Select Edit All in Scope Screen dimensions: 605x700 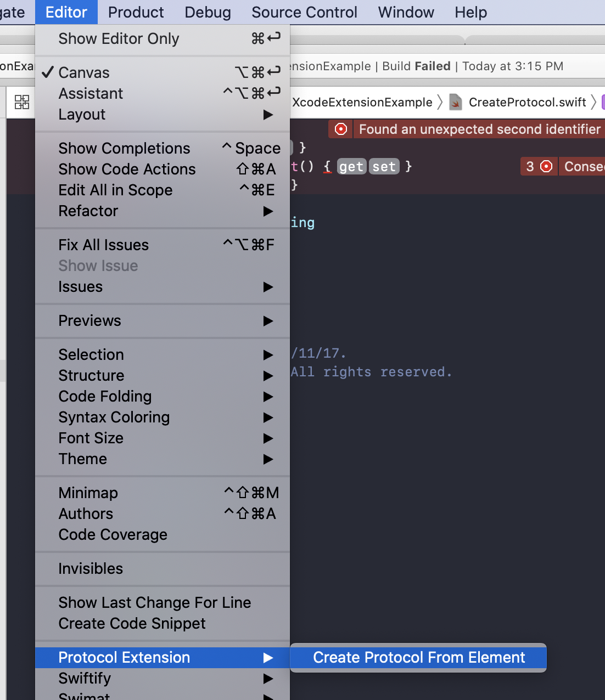(x=163, y=190)
